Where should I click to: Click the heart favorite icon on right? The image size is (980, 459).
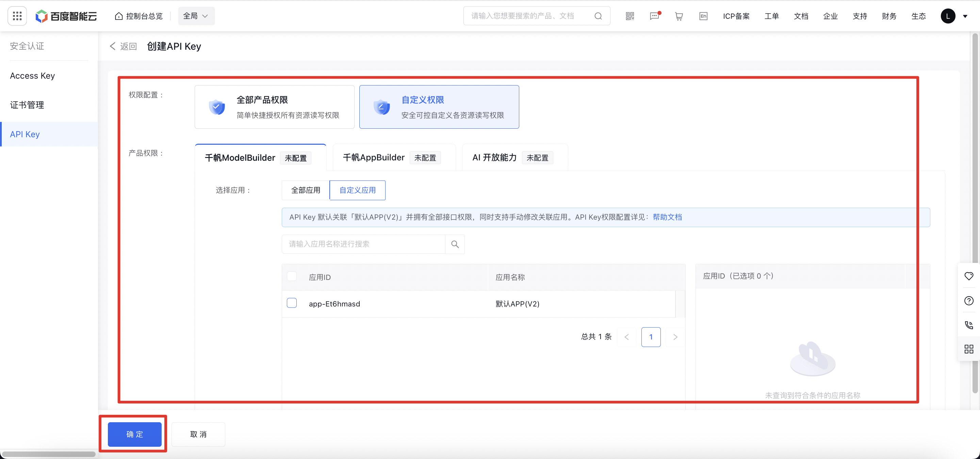click(968, 276)
